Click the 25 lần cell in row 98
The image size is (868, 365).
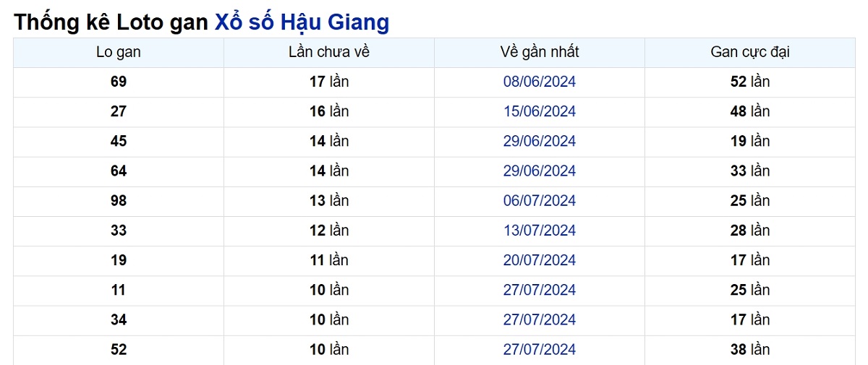pyautogui.click(x=750, y=200)
